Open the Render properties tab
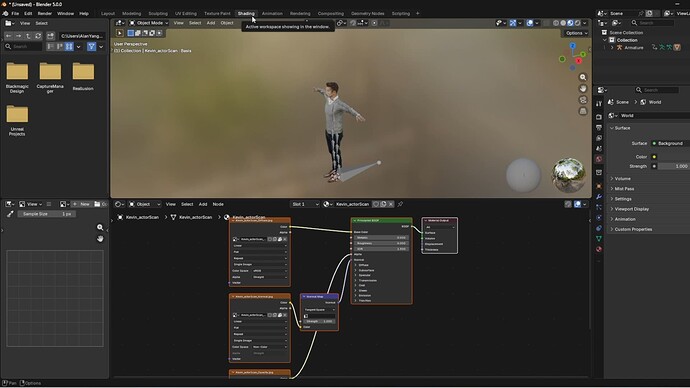 pyautogui.click(x=599, y=117)
